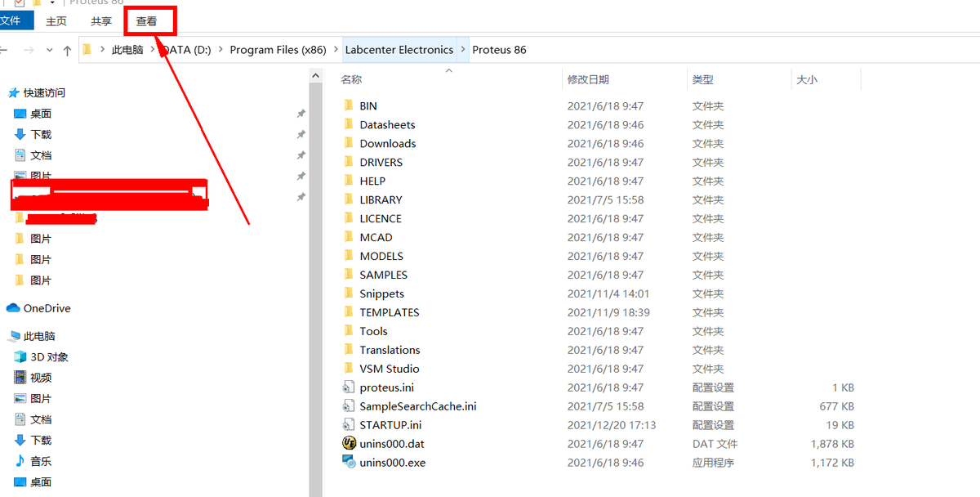This screenshot has width=980, height=497.
Task: Go to Labcenter Electronics breadcrumb segment
Action: (399, 50)
